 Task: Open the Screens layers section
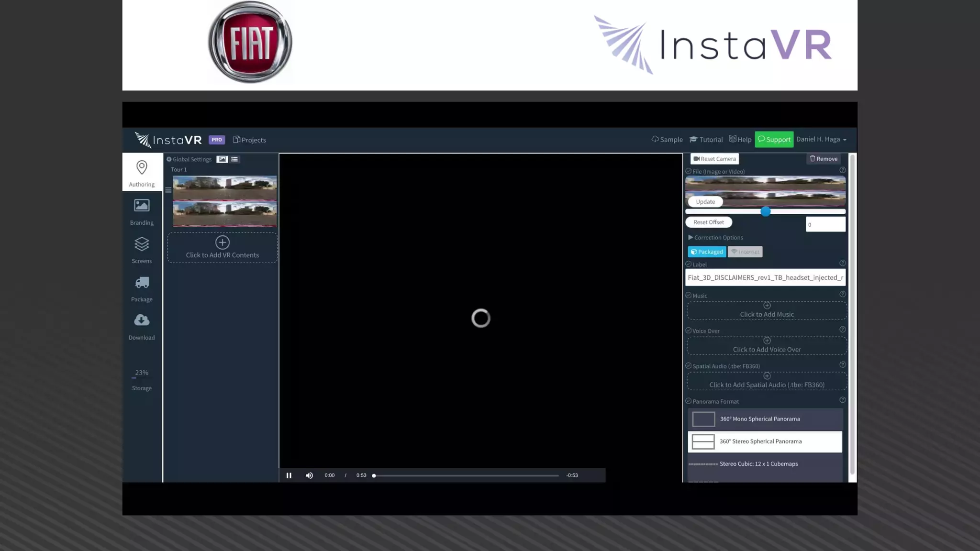point(142,250)
